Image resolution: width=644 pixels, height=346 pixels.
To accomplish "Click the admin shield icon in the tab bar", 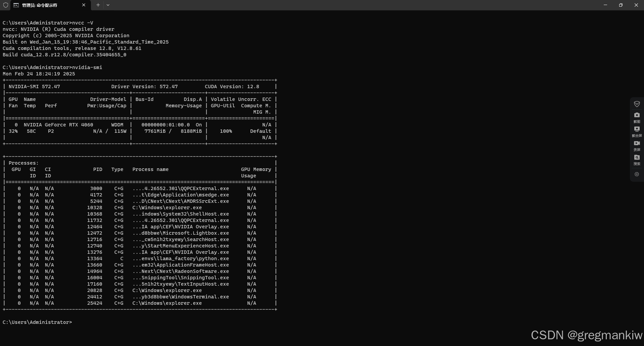I will 6,5.
